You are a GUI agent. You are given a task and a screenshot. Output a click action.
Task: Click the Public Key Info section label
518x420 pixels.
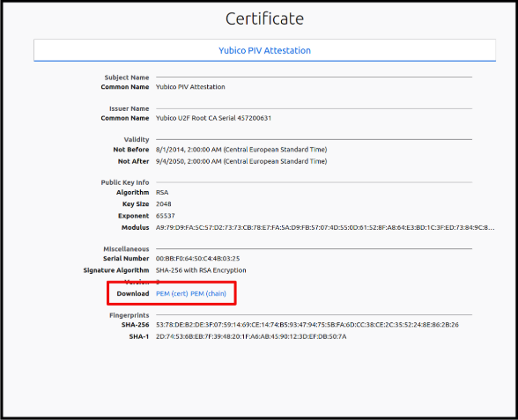(x=125, y=182)
